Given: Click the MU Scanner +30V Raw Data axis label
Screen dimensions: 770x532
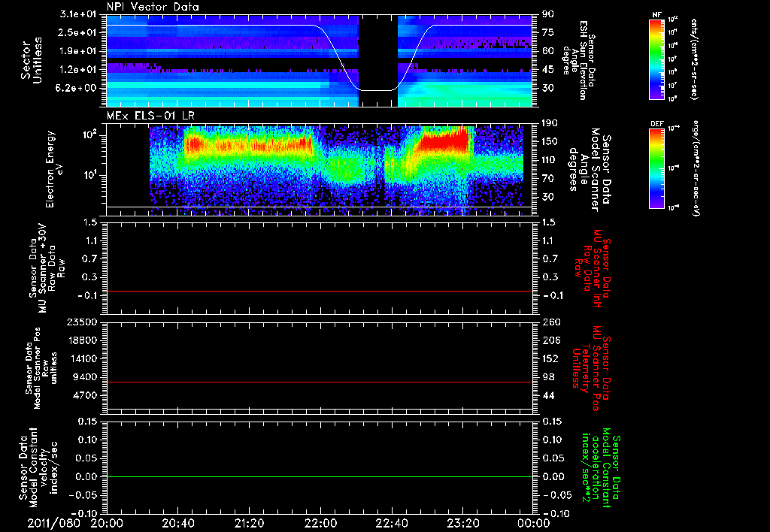Looking at the screenshot, I should point(47,268).
